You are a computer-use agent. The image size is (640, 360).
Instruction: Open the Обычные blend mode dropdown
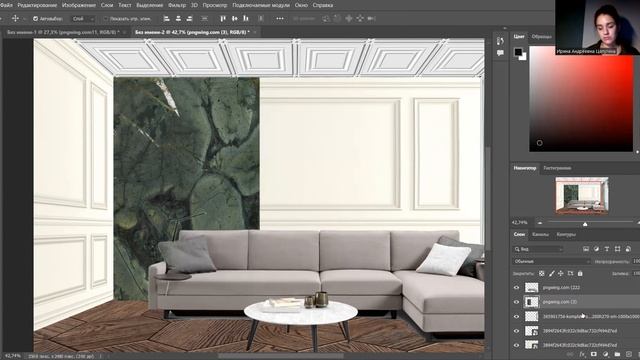pos(551,261)
